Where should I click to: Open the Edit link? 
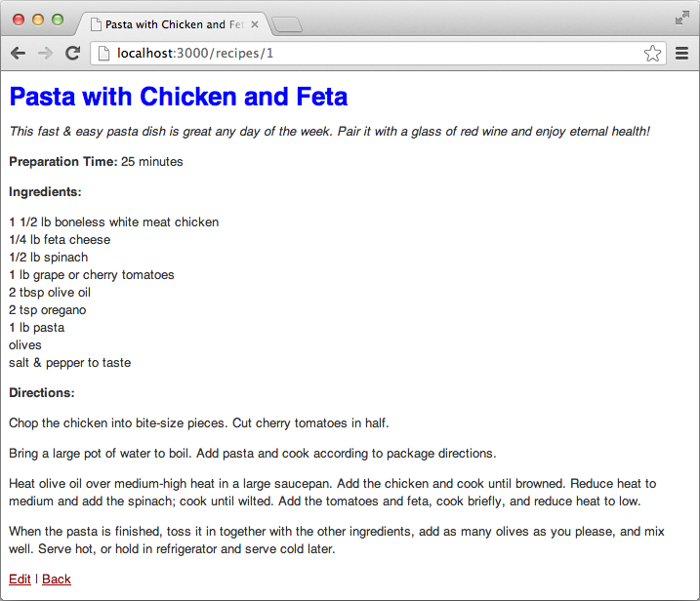tap(20, 579)
